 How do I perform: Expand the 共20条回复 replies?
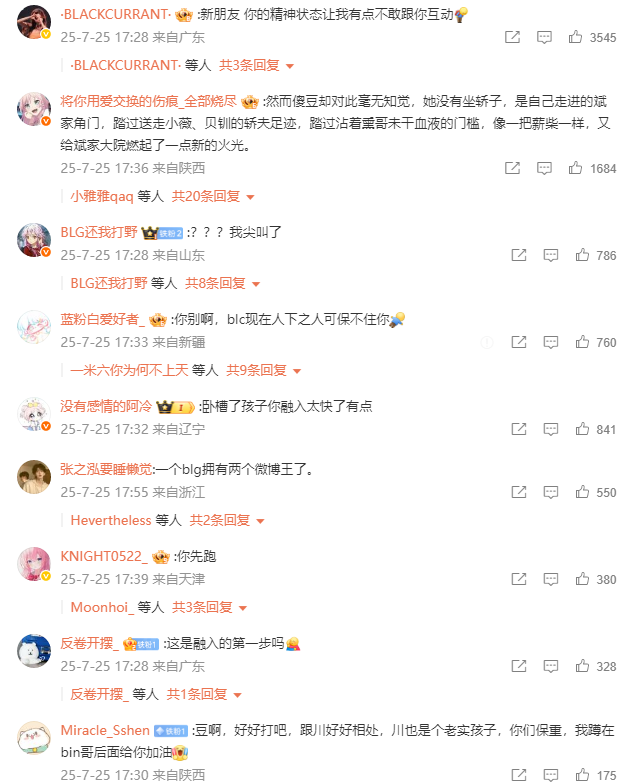point(213,196)
